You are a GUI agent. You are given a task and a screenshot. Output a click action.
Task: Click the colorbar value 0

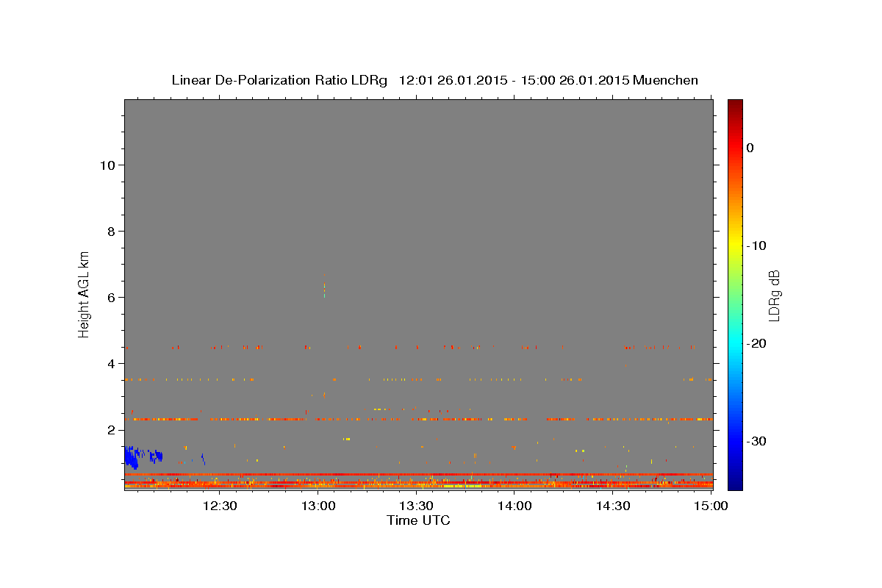[750, 148]
